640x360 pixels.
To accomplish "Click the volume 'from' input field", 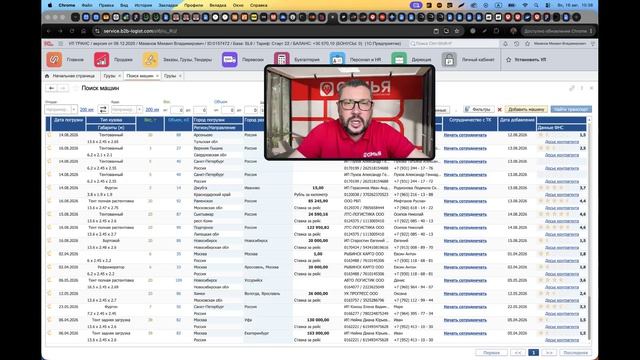I will (228, 110).
